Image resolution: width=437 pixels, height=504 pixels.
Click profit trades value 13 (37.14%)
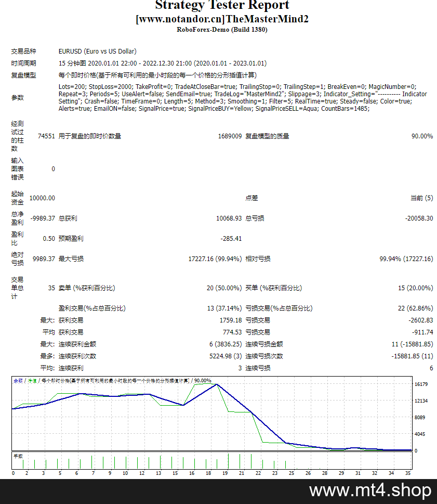[224, 308]
